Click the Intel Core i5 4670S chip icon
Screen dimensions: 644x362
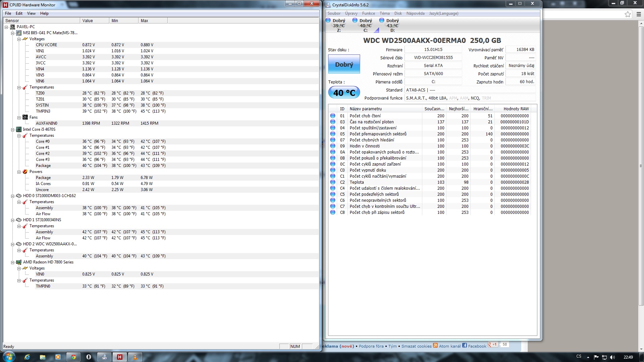click(x=19, y=129)
